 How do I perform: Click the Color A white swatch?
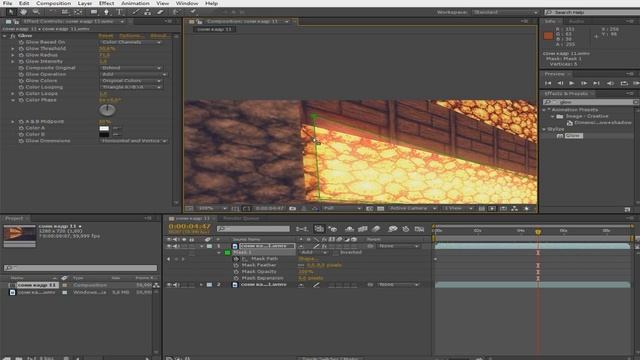click(104, 129)
